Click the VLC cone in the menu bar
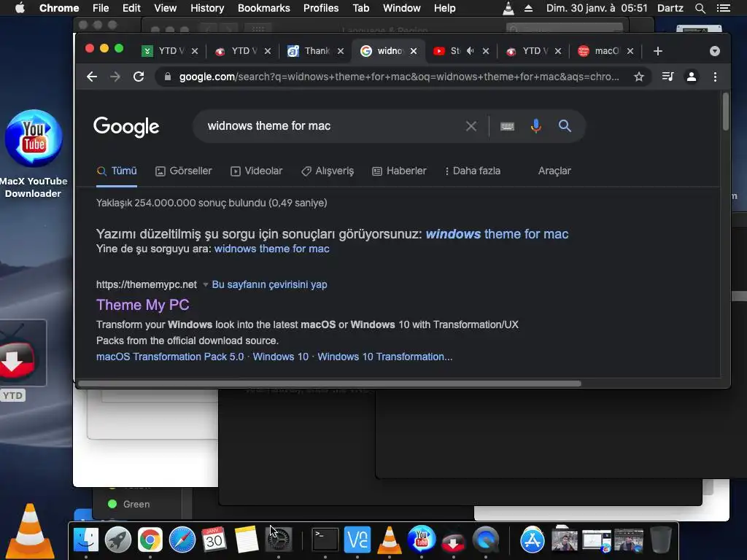Image resolution: width=747 pixels, height=560 pixels. click(508, 8)
